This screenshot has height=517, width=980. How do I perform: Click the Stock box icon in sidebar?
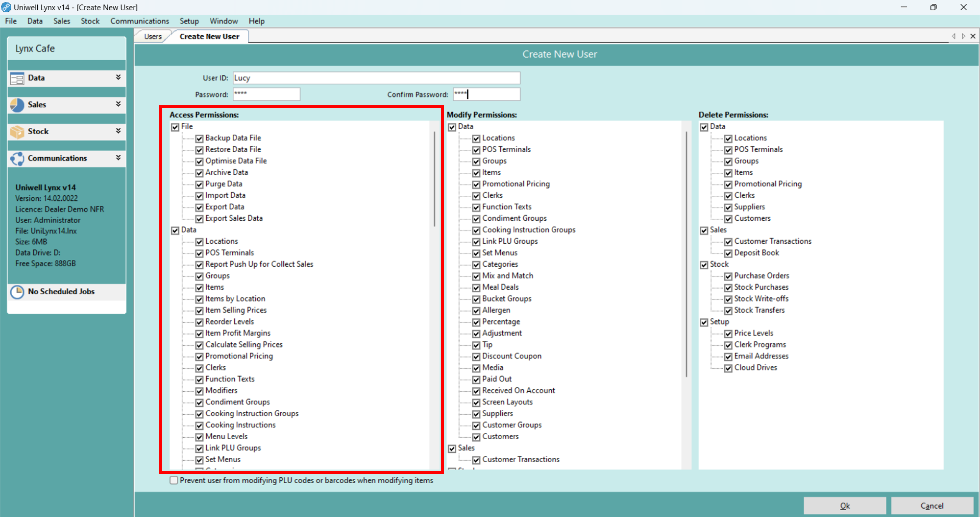tap(17, 132)
